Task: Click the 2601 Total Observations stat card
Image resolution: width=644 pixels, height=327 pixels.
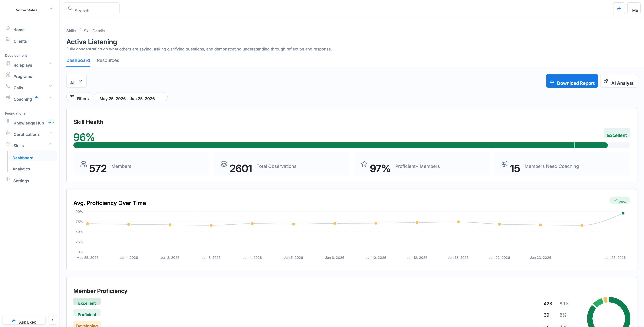Action: [281, 164]
